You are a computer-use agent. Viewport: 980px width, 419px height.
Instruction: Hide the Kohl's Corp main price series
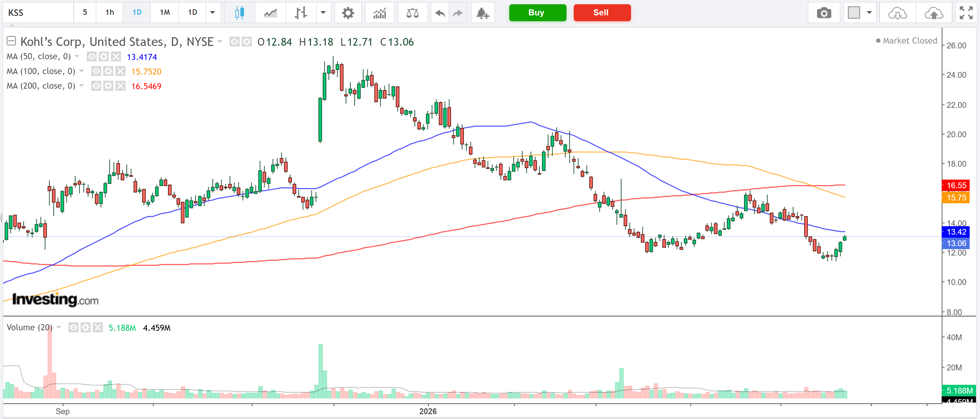(234, 41)
